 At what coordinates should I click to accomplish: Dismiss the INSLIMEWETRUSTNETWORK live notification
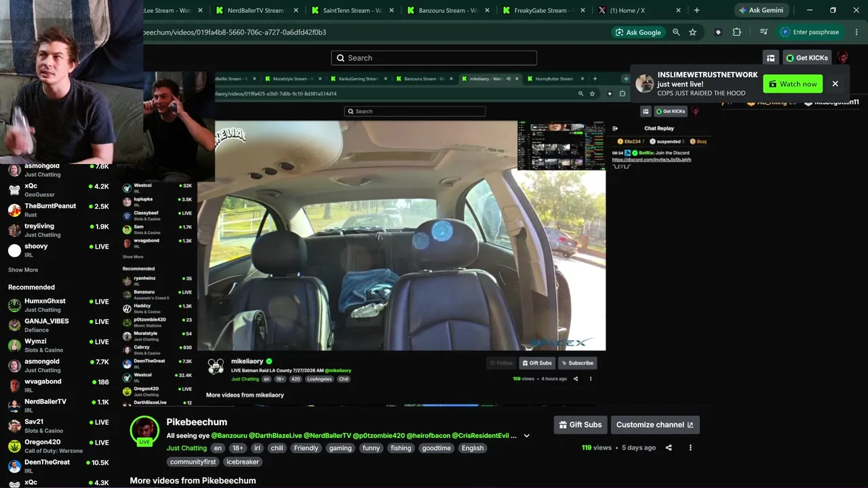pyautogui.click(x=835, y=84)
